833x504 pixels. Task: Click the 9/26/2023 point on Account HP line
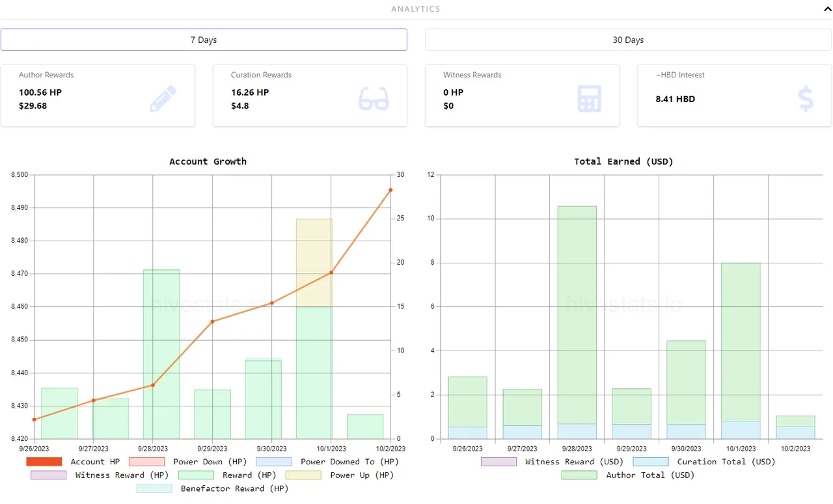[x=34, y=419]
